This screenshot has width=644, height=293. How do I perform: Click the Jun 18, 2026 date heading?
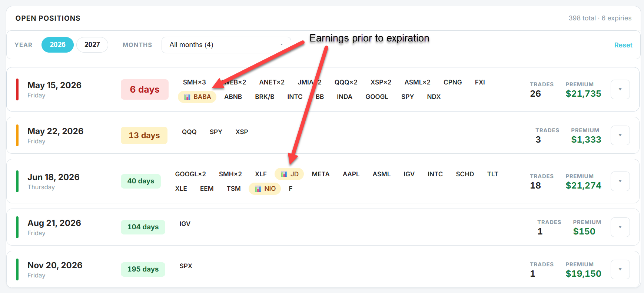point(53,177)
